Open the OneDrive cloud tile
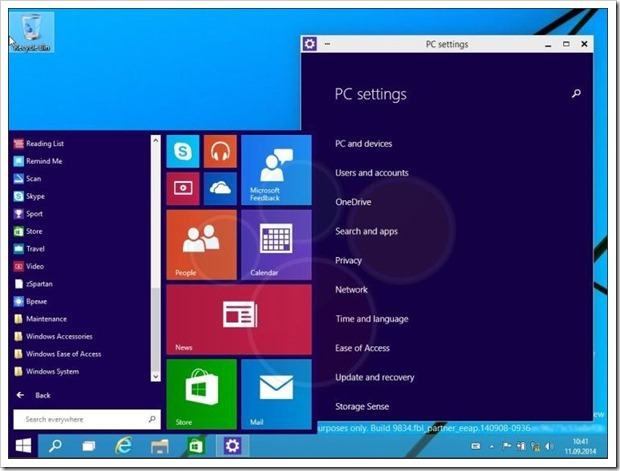This screenshot has height=471, width=620. click(x=220, y=188)
